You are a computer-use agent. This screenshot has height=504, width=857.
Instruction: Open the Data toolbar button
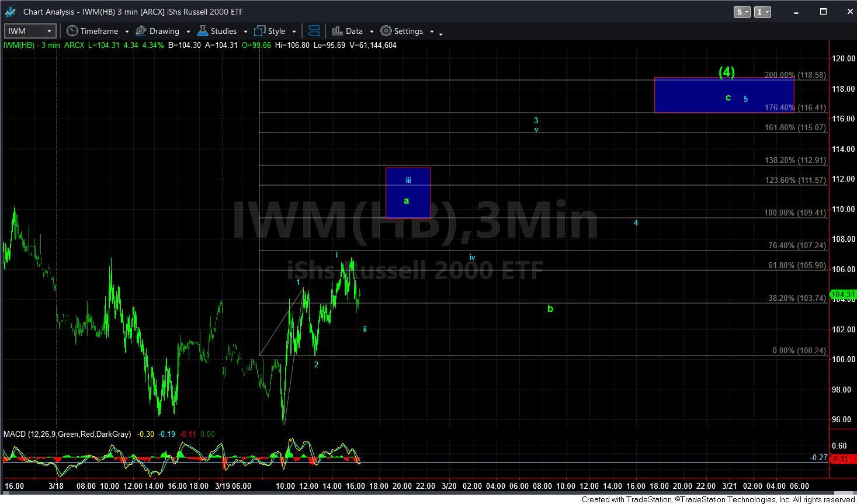pos(347,31)
